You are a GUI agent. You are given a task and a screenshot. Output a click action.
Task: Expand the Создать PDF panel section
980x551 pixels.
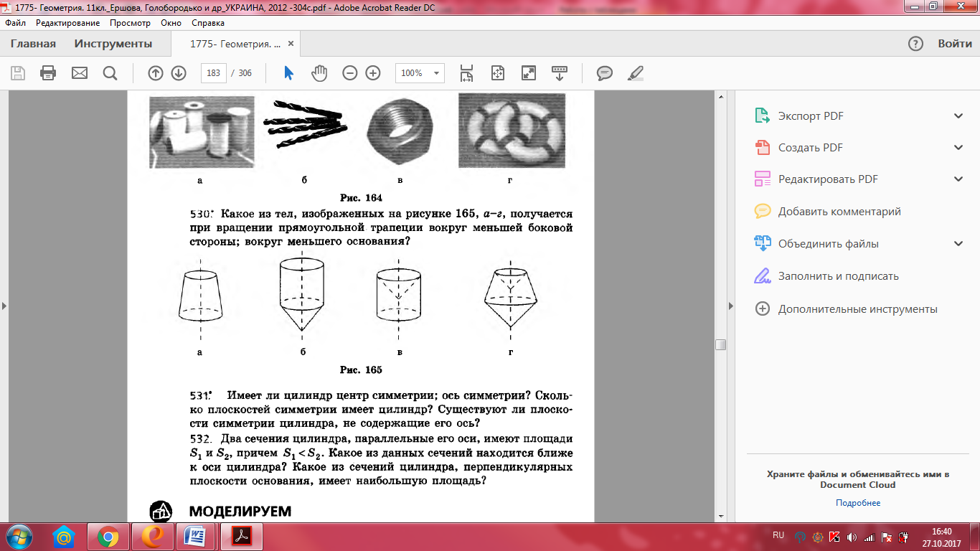[x=958, y=148]
